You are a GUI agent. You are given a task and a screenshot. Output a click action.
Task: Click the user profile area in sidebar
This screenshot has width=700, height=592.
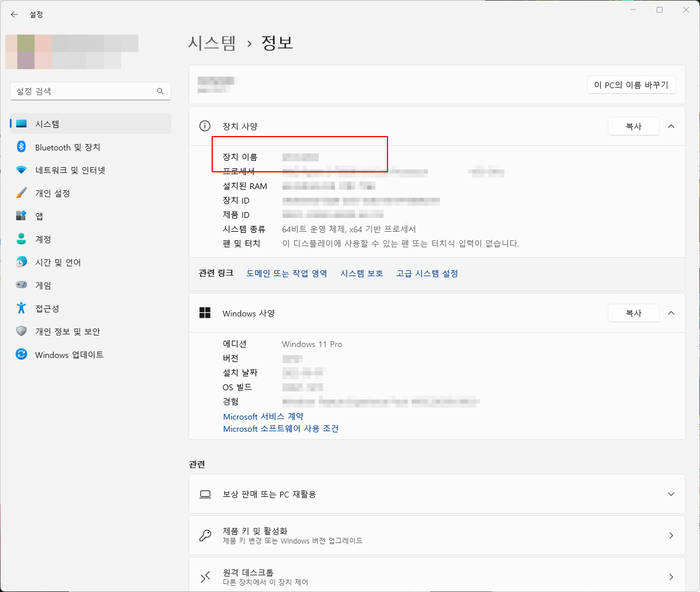pyautogui.click(x=72, y=52)
